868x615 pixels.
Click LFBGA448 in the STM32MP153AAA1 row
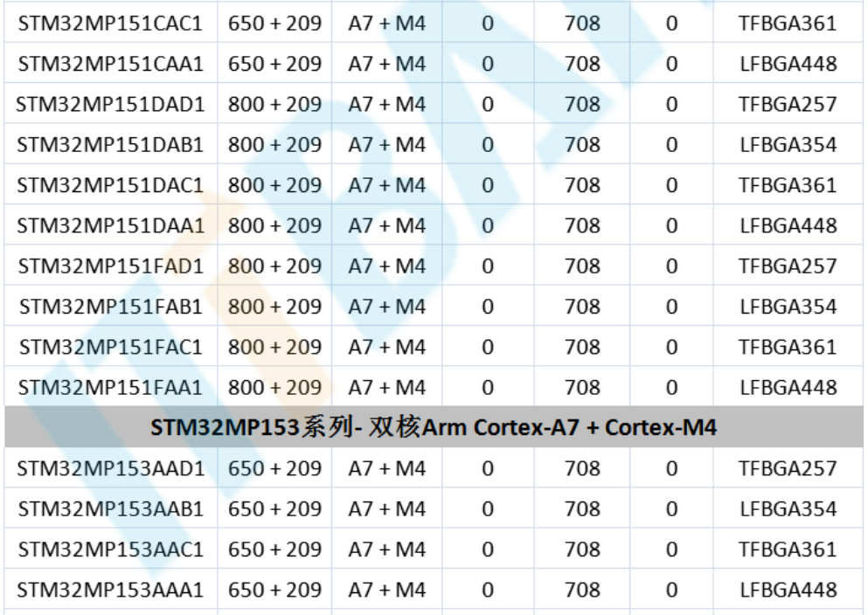pyautogui.click(x=788, y=590)
